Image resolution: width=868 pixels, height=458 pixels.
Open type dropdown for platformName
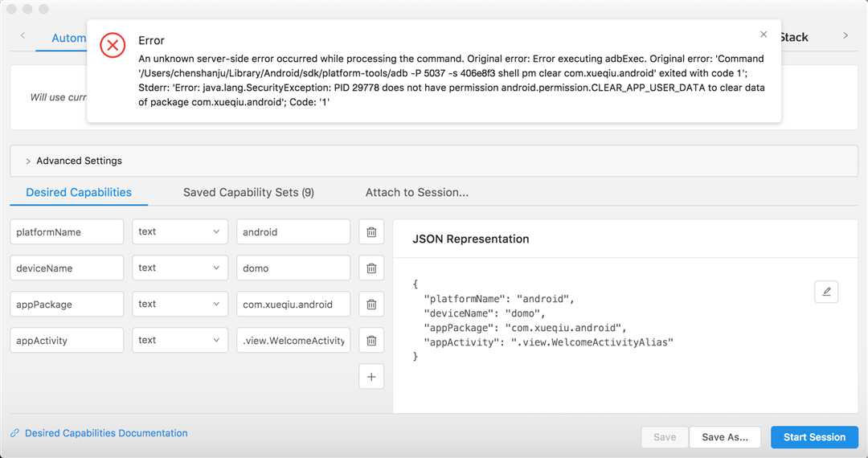180,232
